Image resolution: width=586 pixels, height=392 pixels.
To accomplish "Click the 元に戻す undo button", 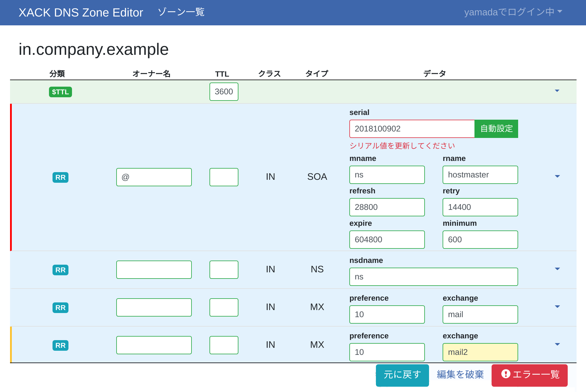I will pos(402,375).
